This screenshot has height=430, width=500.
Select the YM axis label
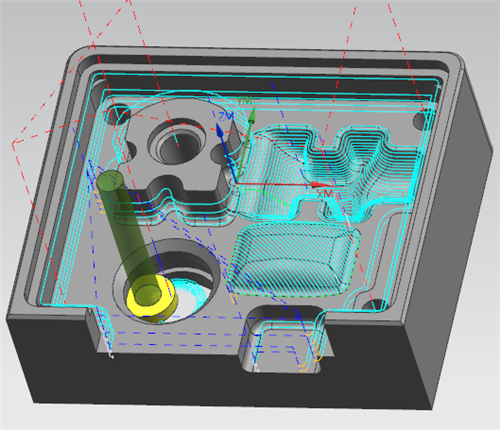tap(244, 100)
